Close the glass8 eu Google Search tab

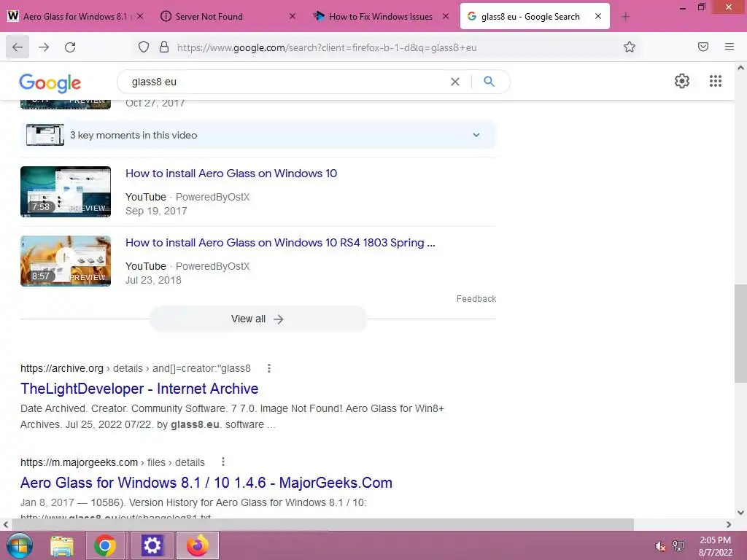coord(598,16)
